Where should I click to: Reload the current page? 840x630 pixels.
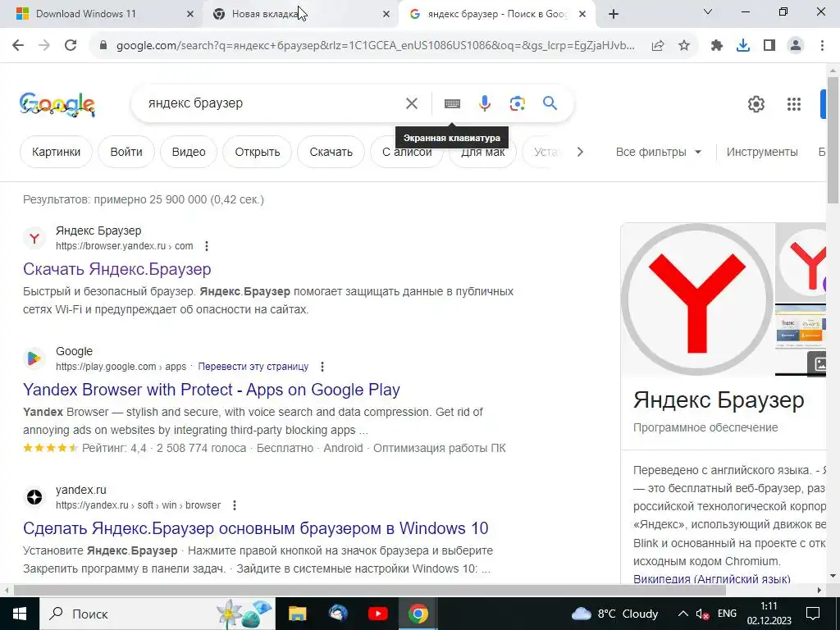click(71, 46)
